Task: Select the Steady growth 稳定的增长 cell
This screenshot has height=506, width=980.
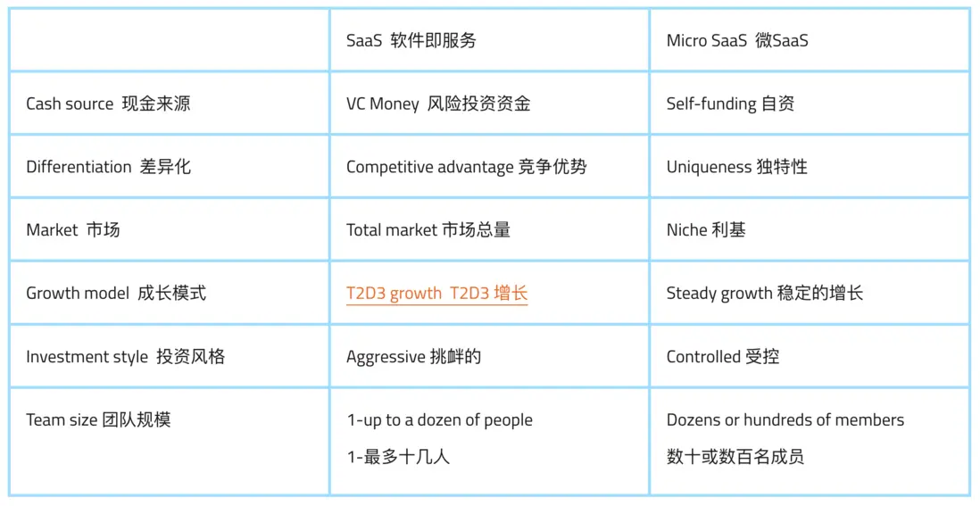Action: pyautogui.click(x=765, y=294)
